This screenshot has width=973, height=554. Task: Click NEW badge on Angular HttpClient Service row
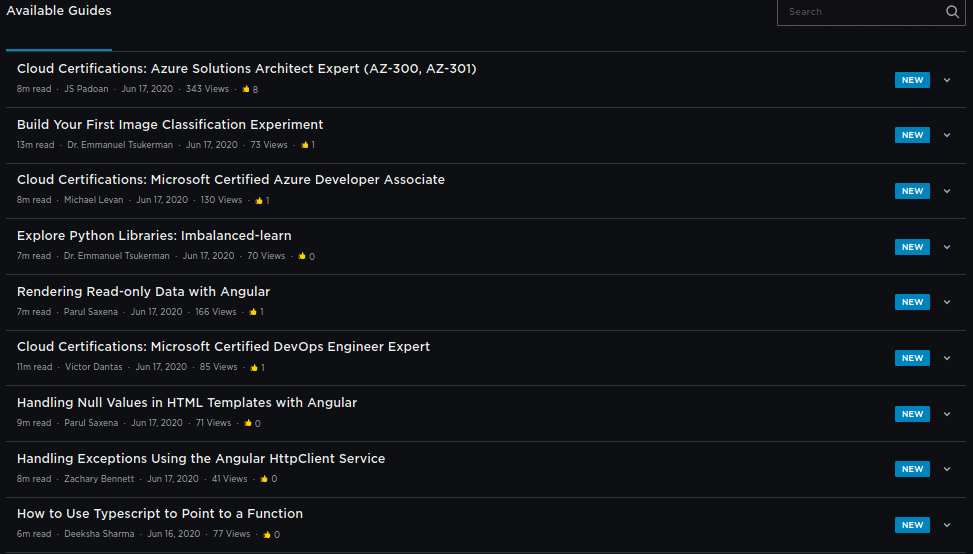pyautogui.click(x=912, y=469)
